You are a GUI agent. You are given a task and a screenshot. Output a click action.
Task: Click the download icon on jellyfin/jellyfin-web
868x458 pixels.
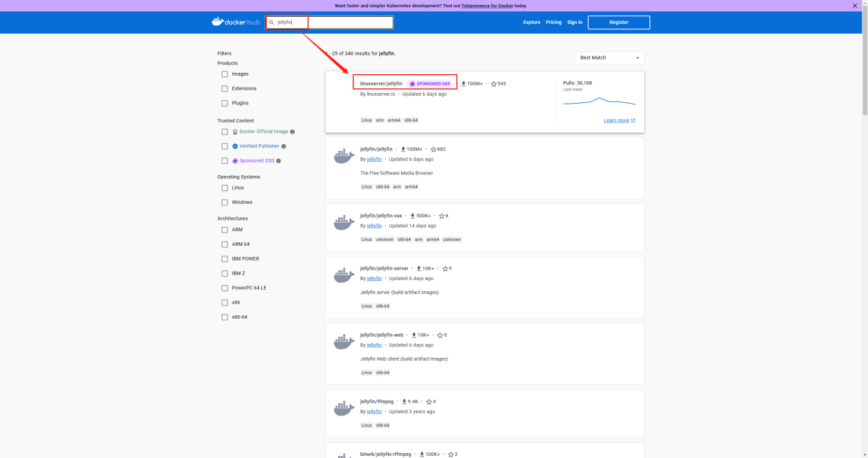tap(414, 335)
